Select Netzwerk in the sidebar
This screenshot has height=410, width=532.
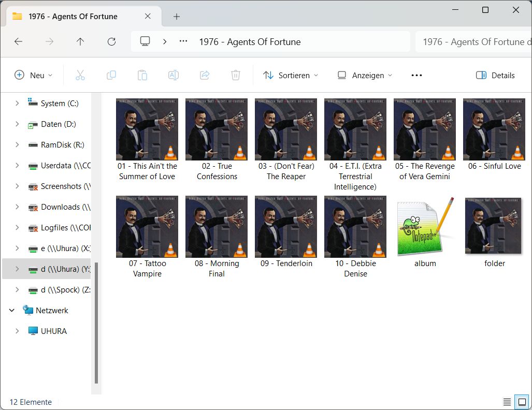click(47, 310)
